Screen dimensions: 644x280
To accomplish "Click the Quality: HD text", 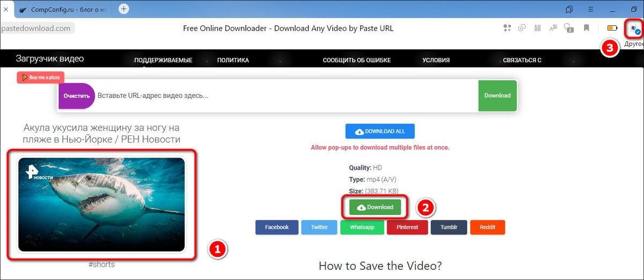I will [x=365, y=168].
